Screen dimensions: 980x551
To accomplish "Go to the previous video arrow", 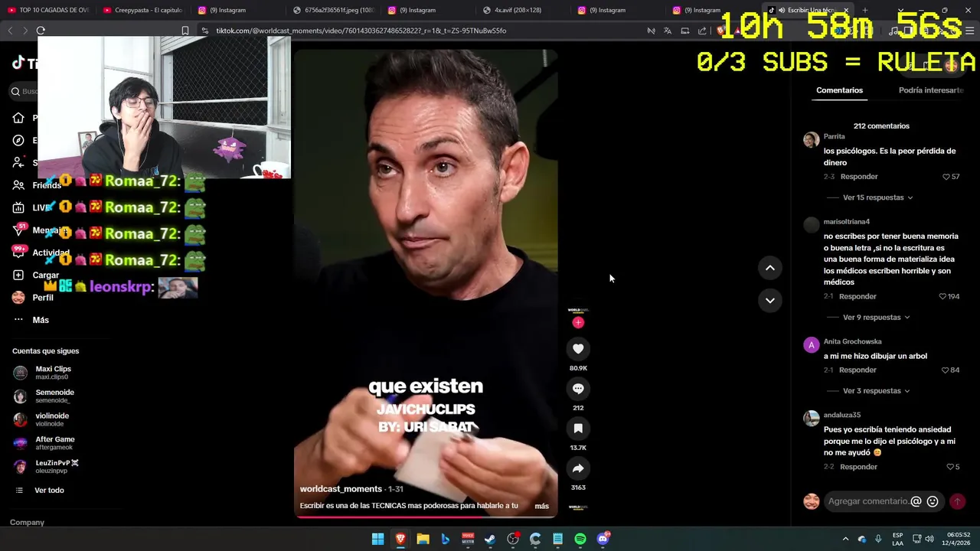I will point(770,268).
